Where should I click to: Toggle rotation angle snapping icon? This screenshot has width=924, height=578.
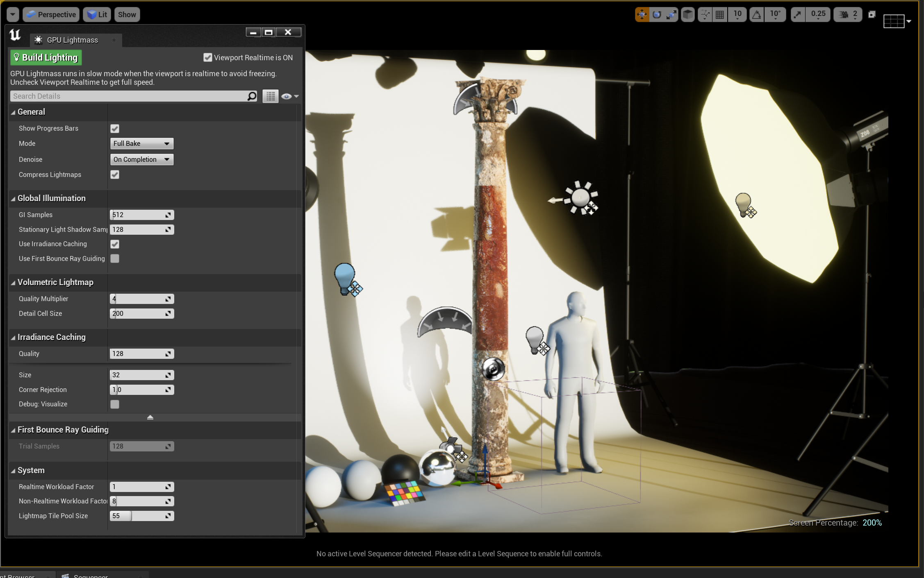pyautogui.click(x=756, y=15)
